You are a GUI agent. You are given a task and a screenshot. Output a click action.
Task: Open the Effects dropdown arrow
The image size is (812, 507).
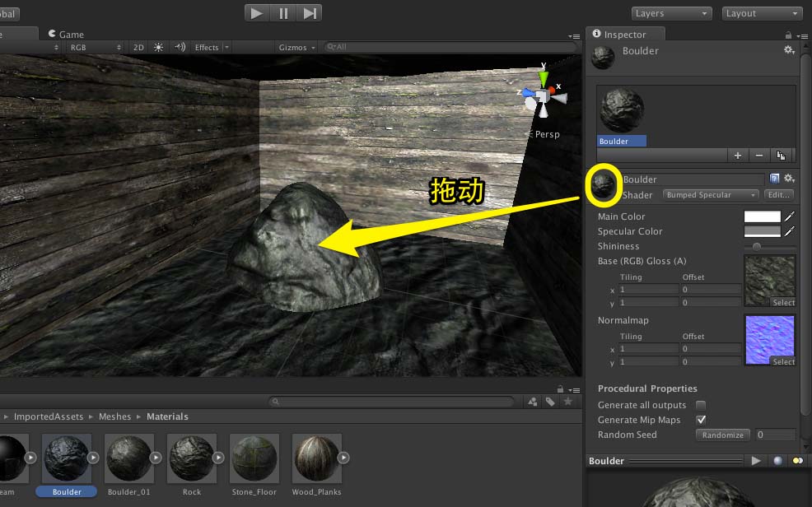pos(226,47)
